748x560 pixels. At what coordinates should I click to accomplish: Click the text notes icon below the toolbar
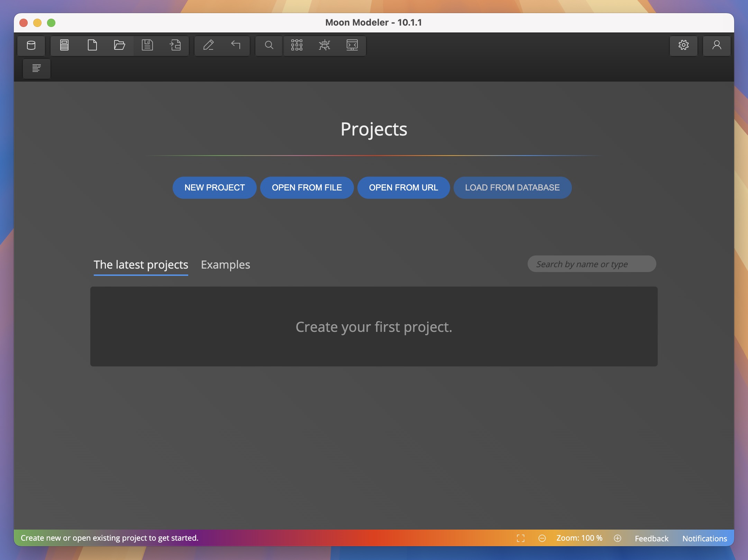[36, 68]
